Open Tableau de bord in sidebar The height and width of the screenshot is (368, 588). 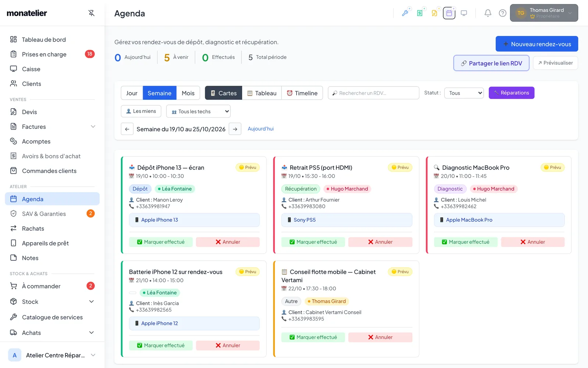pyautogui.click(x=52, y=39)
